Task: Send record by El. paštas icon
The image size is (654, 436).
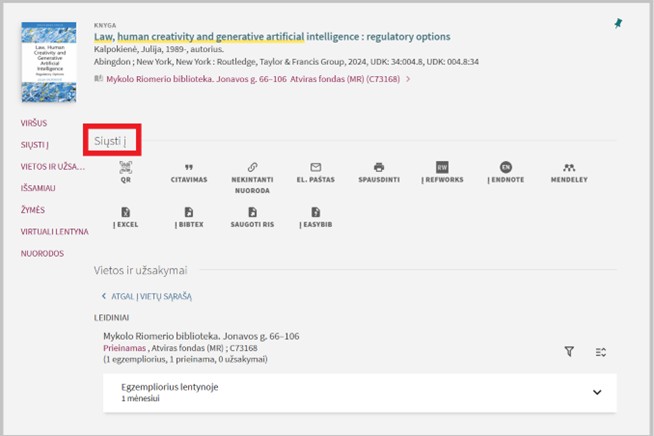Action: click(x=315, y=168)
